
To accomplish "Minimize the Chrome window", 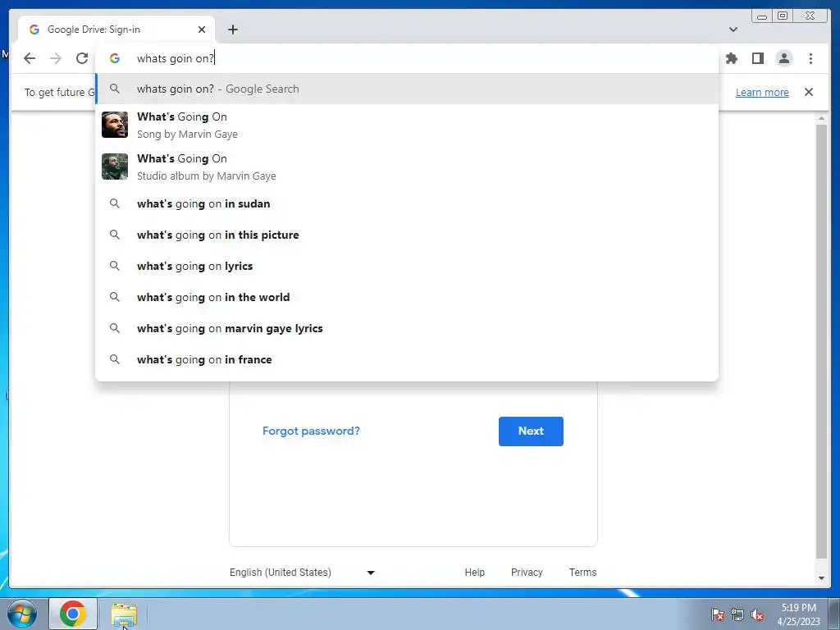I will click(762, 16).
